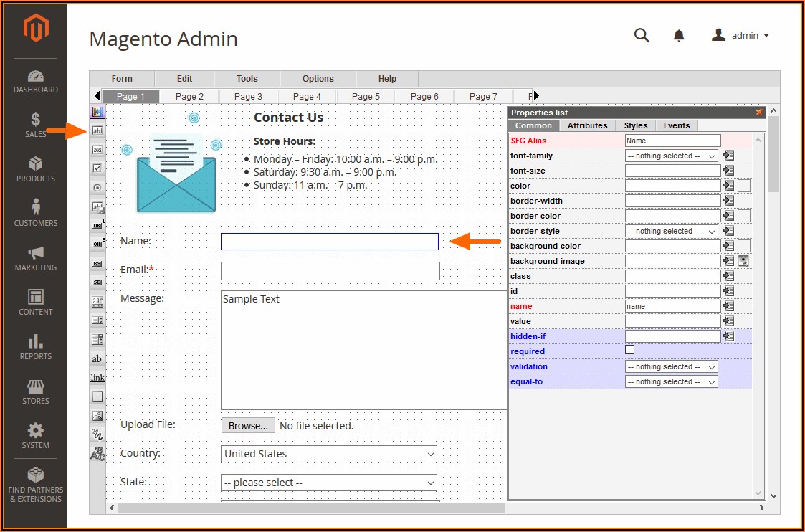Select the link element tool
The width and height of the screenshot is (805, 532).
[97, 378]
